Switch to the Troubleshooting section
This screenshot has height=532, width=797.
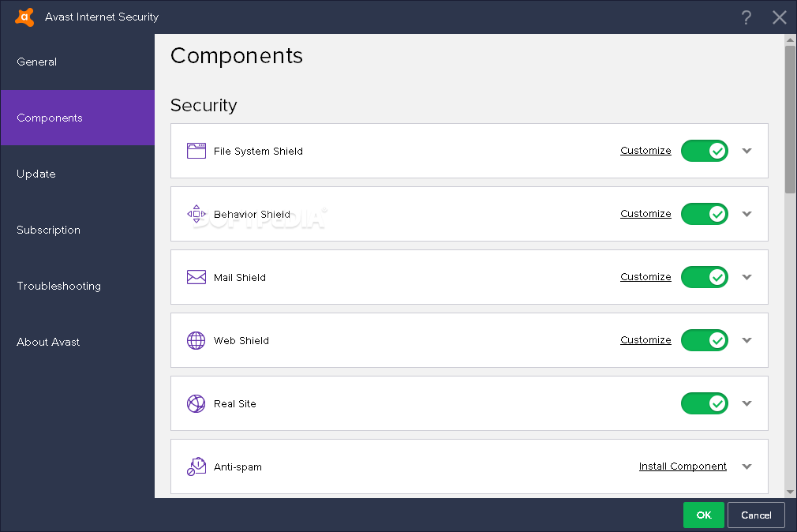(58, 286)
